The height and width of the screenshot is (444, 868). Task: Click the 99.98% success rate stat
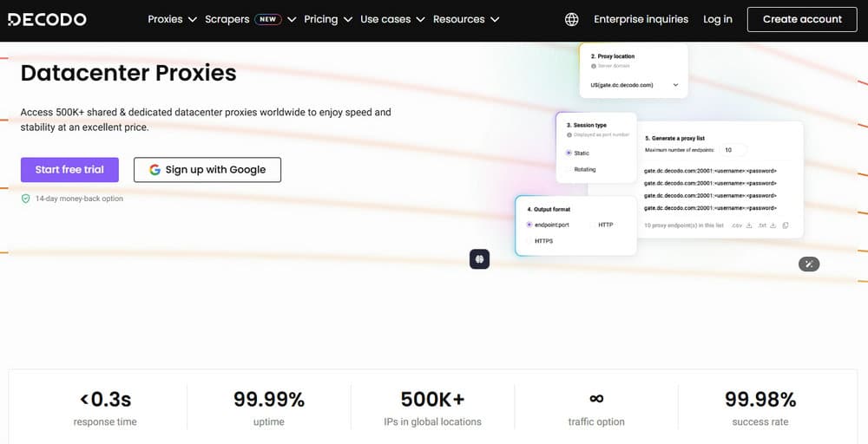[760, 408]
